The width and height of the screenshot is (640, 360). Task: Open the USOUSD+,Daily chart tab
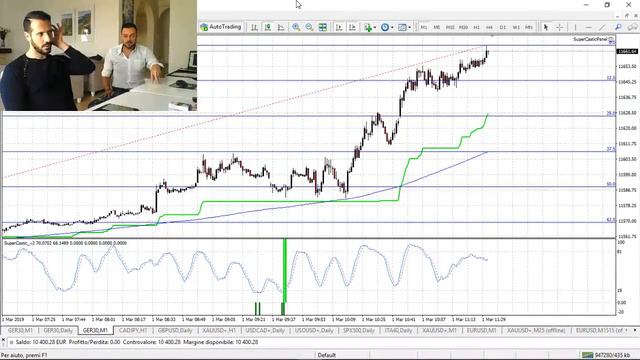(x=314, y=330)
